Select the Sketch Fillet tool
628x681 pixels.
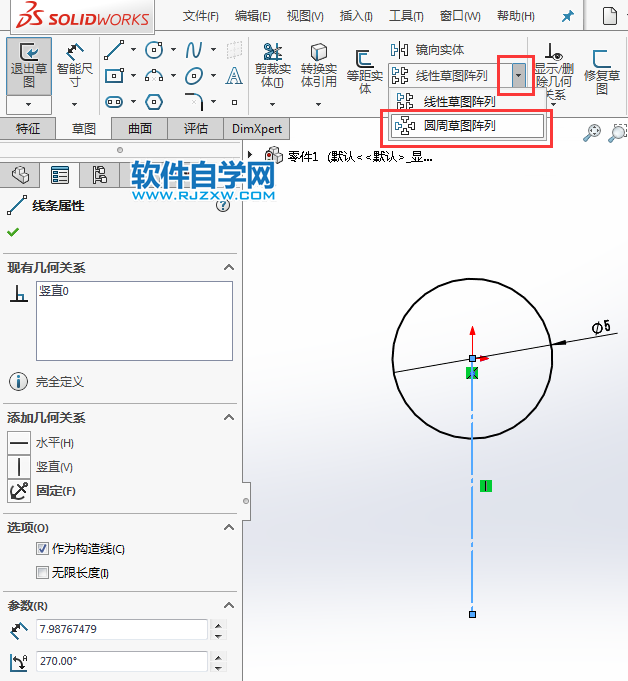(194, 101)
